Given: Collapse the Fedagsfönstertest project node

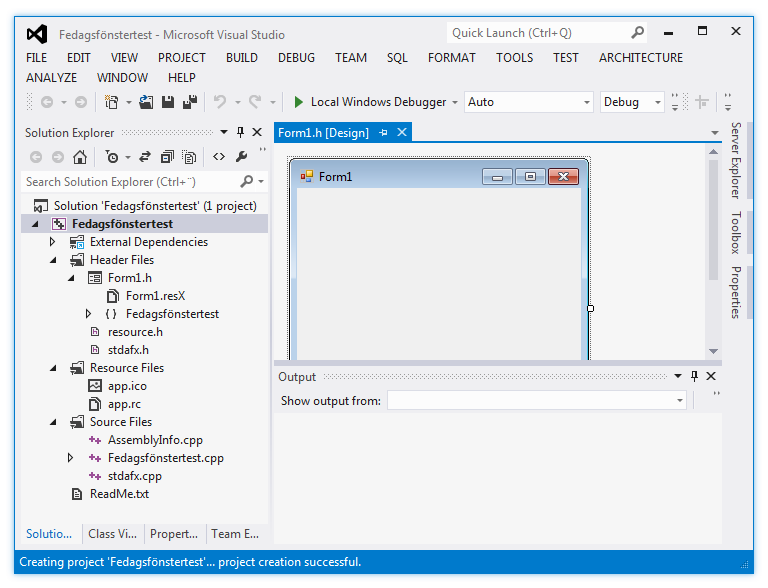Looking at the screenshot, I should (35, 224).
